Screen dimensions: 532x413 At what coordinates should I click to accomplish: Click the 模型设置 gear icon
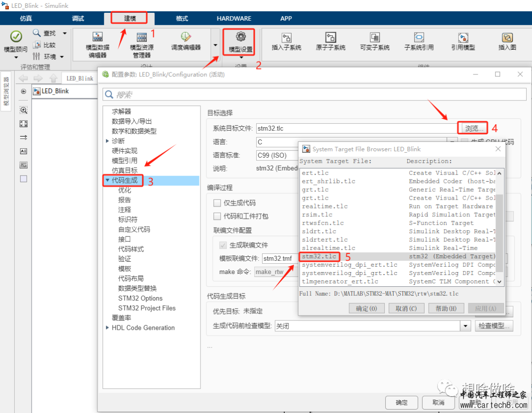[x=240, y=36]
